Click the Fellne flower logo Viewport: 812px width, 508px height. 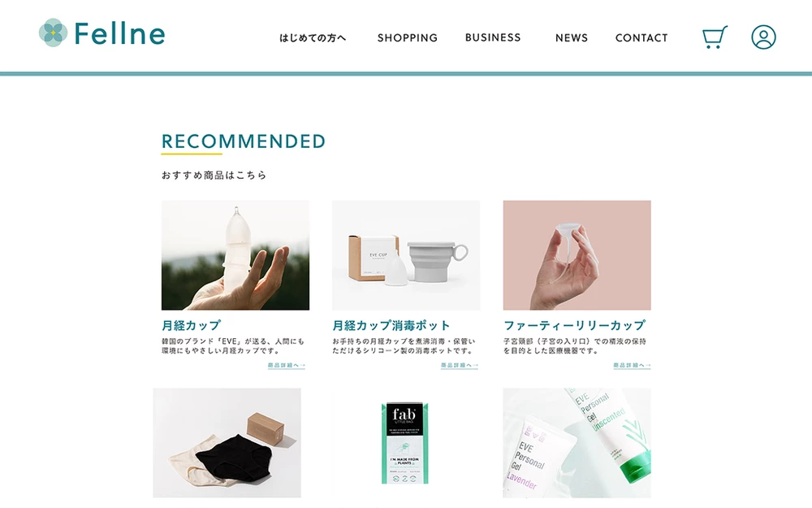click(x=53, y=33)
